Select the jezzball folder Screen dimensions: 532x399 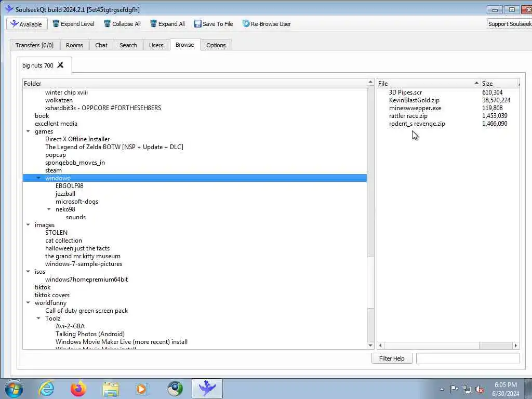[65, 194]
